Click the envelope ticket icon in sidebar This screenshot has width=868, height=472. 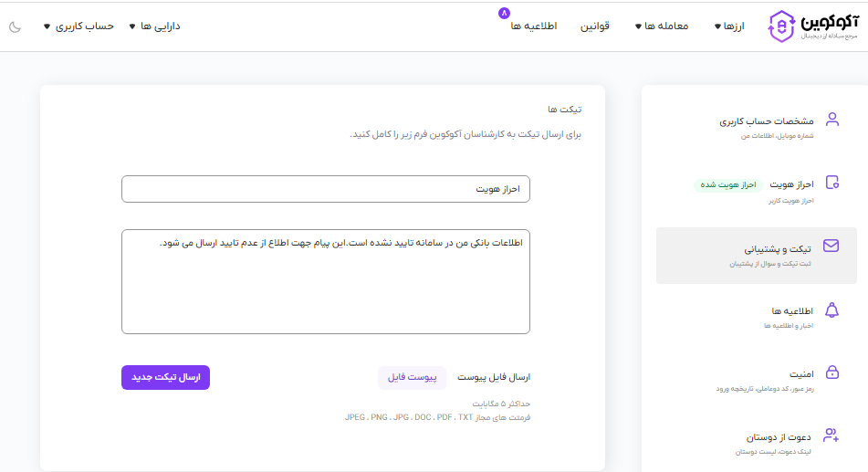click(x=831, y=246)
